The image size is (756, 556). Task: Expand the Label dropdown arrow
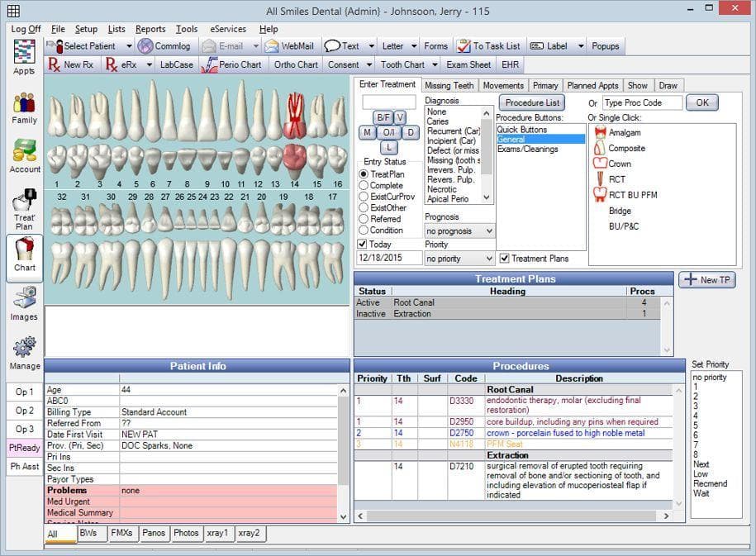[581, 45]
